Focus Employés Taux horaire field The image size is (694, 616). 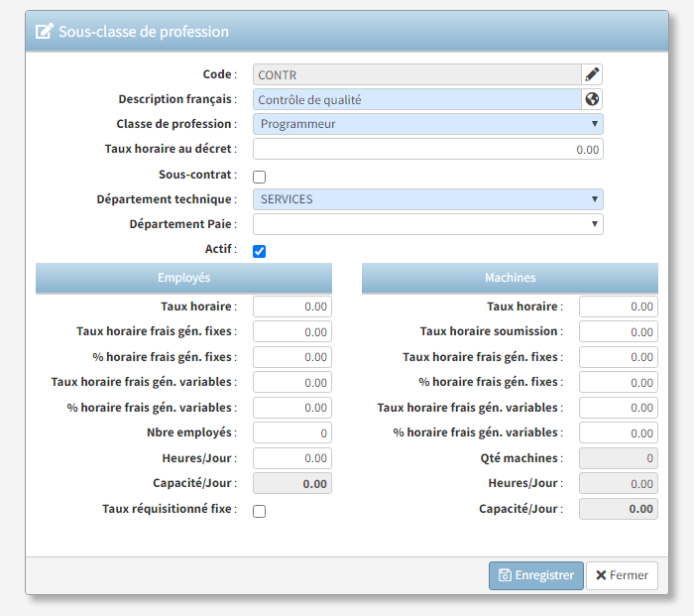point(292,307)
